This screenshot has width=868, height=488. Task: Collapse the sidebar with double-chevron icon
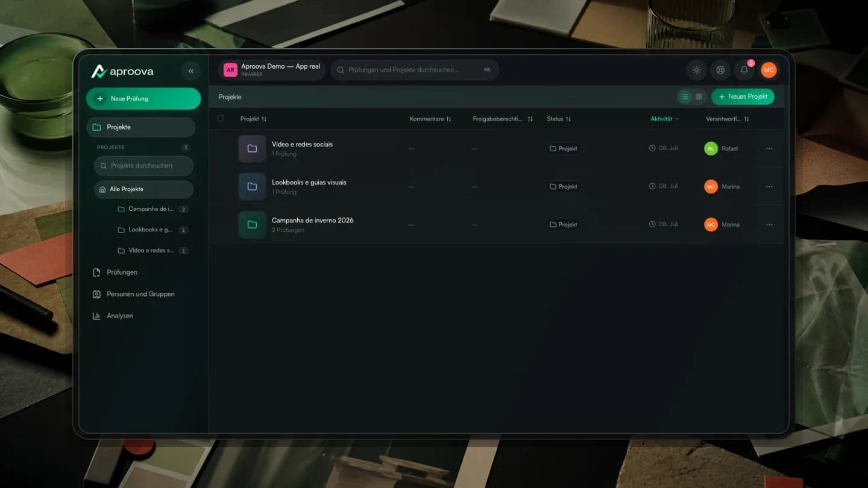pyautogui.click(x=190, y=71)
